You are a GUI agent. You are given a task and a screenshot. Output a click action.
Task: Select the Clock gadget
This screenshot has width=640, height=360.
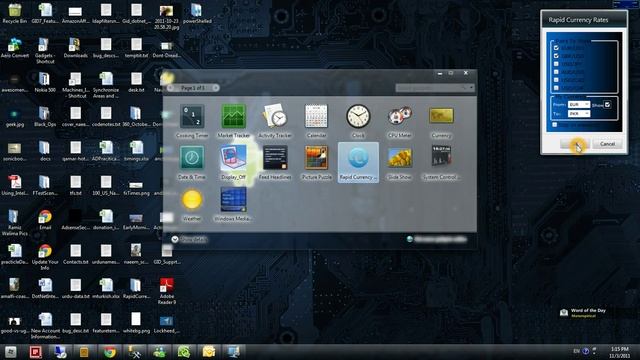(358, 121)
